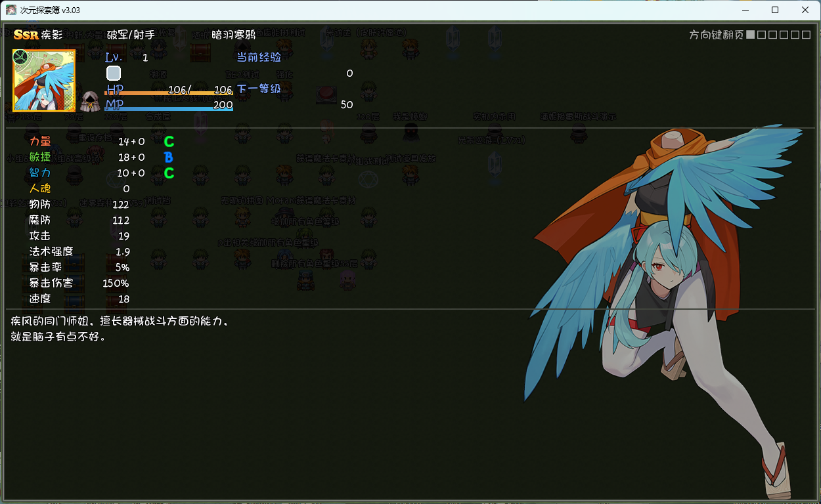
Task: Click the 物防 physical defense label
Action: (40, 204)
